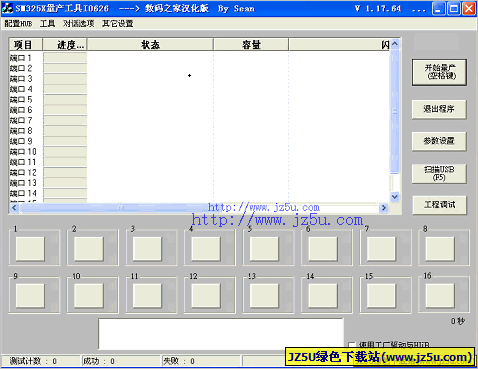Click port slot box number 2

click(x=89, y=249)
